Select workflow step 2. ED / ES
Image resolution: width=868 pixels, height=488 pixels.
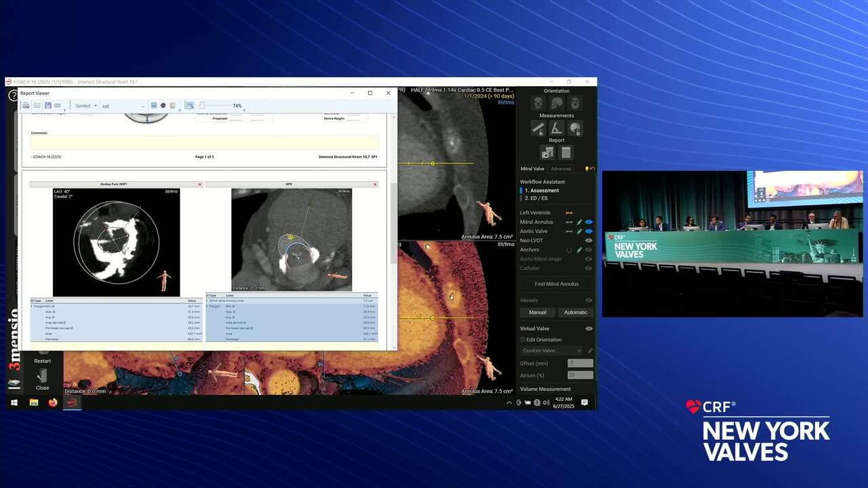point(536,198)
